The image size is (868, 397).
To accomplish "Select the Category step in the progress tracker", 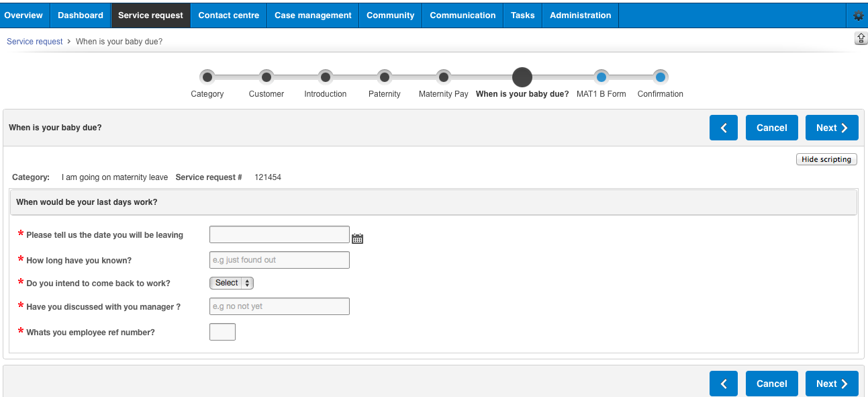I will tap(207, 77).
